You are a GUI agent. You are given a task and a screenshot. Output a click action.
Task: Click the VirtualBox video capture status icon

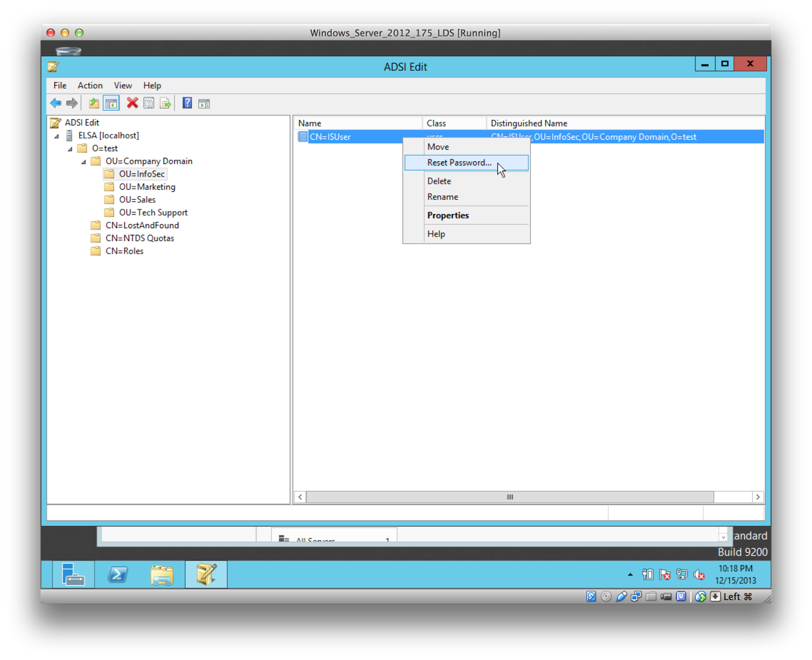(x=666, y=597)
